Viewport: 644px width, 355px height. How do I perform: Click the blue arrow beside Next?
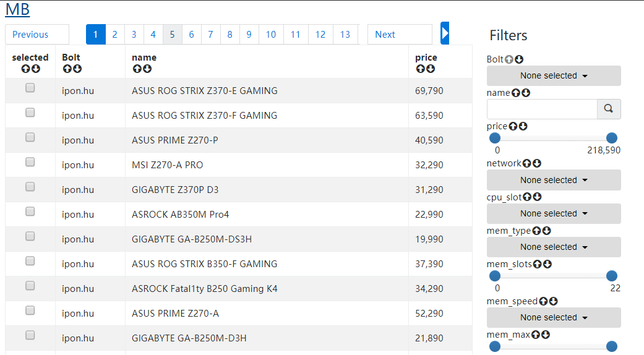pyautogui.click(x=445, y=33)
